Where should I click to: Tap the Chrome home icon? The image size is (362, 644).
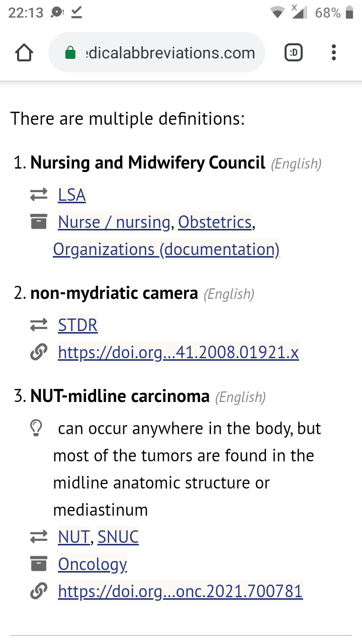click(x=25, y=53)
